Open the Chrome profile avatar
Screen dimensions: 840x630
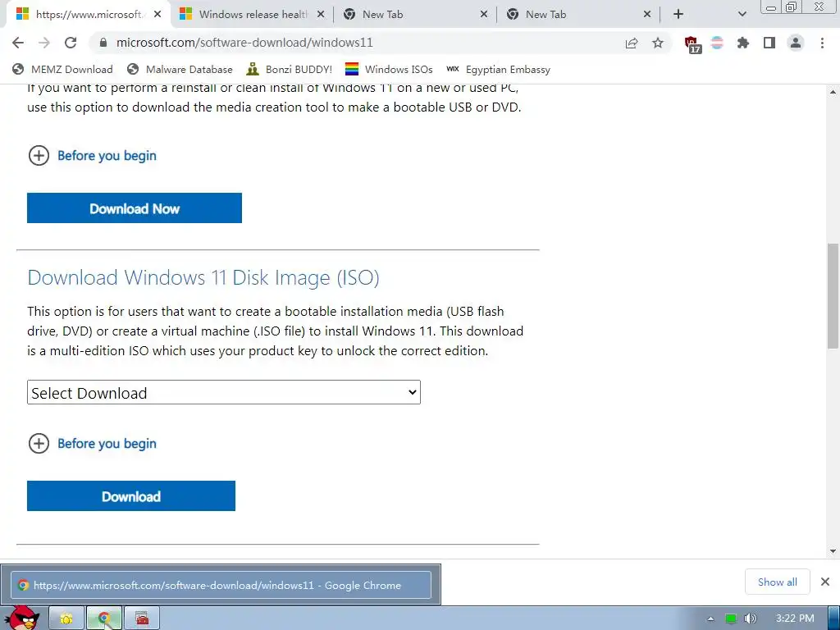coord(796,43)
